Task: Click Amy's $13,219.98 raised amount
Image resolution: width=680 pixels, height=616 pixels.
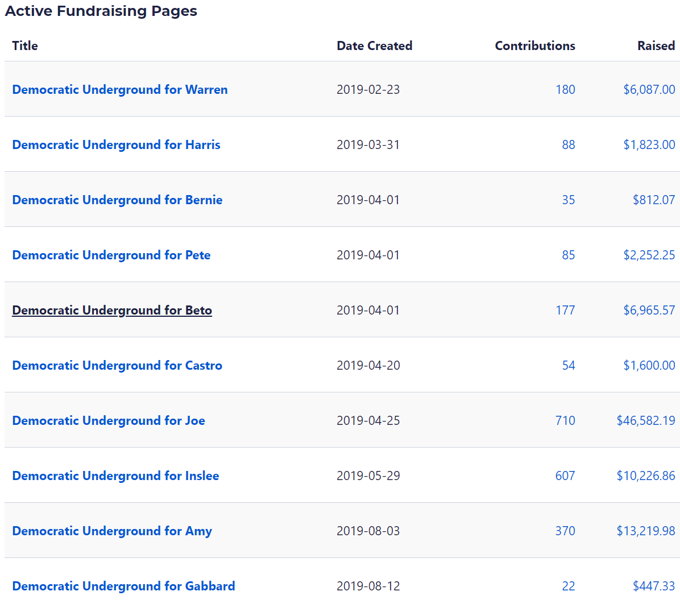Action: point(645,531)
